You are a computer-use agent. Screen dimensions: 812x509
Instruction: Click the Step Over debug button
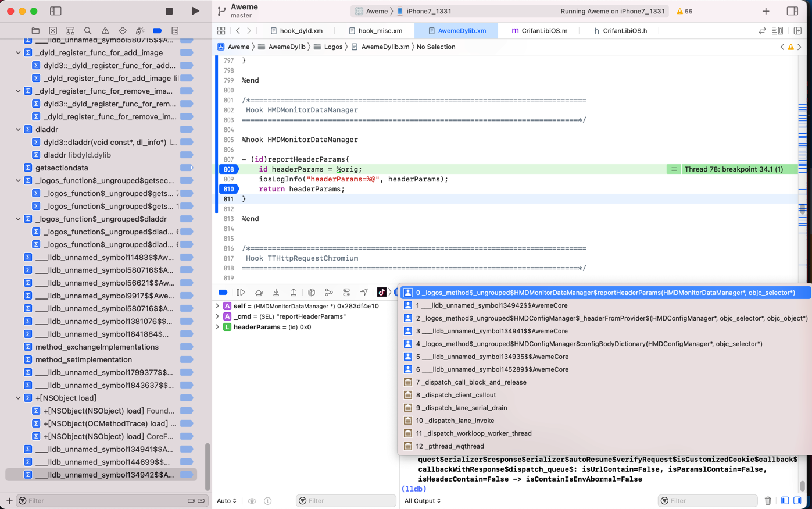click(259, 293)
